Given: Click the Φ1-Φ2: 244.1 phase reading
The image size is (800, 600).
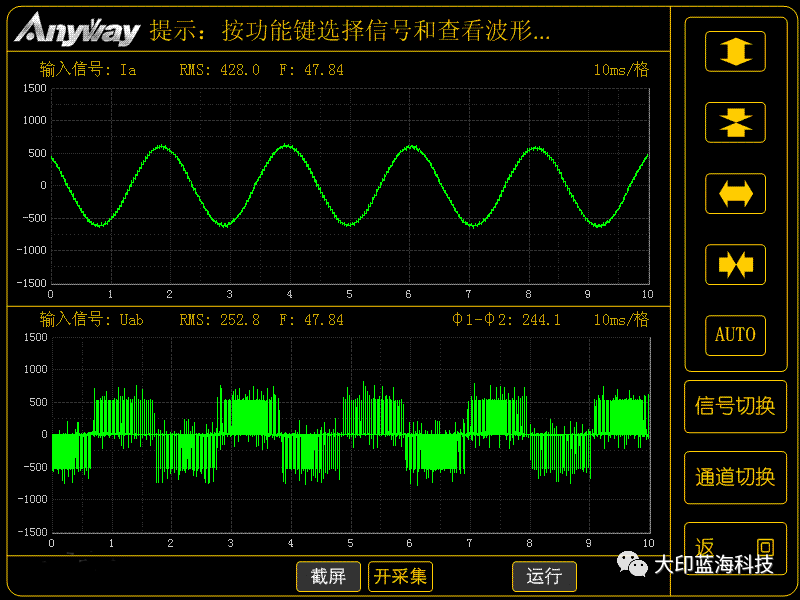Looking at the screenshot, I should point(506,320).
